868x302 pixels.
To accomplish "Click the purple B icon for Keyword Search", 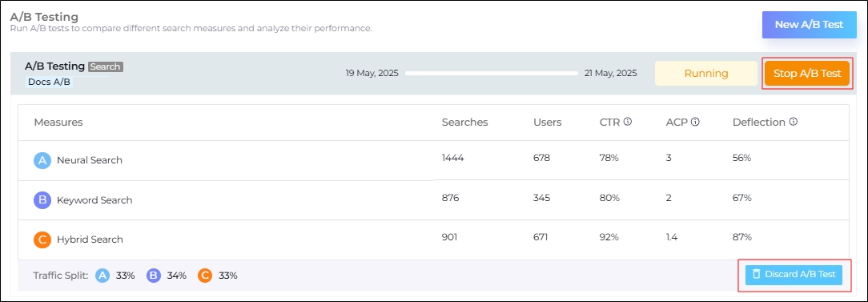I will (42, 200).
